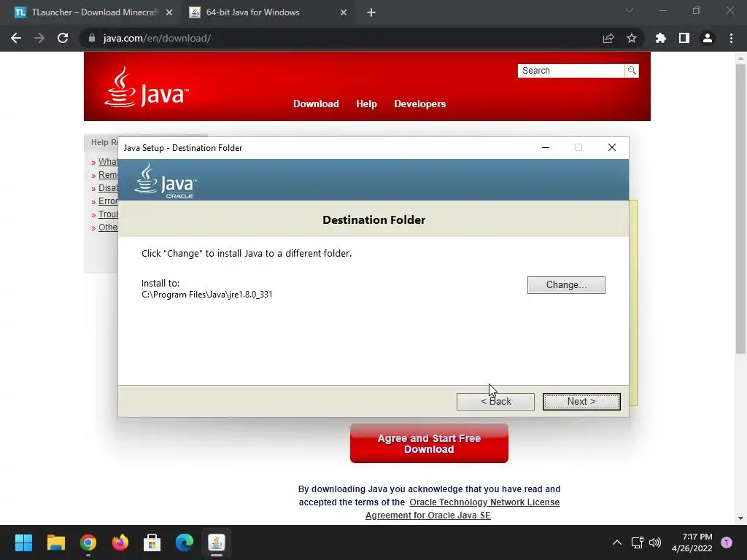The width and height of the screenshot is (747, 560).
Task: Click the Next button in Java Setup
Action: coord(581,402)
